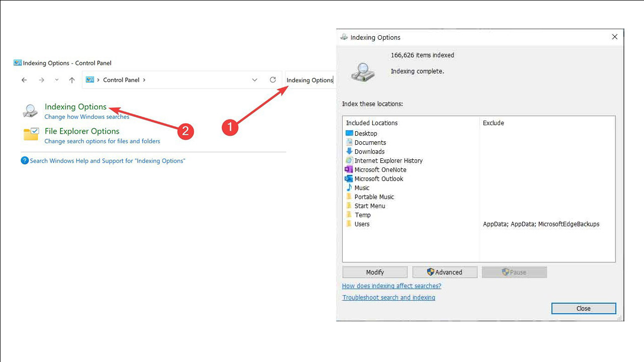Click the Modify button
Screen dimensions: 644x362
click(375, 272)
